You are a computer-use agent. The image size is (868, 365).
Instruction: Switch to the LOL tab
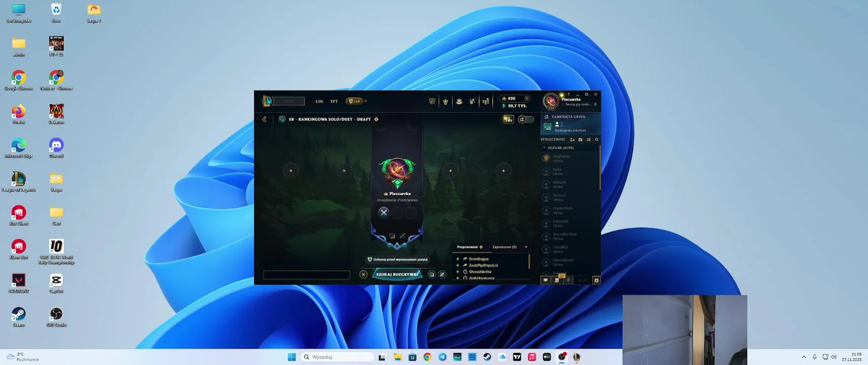(x=319, y=101)
